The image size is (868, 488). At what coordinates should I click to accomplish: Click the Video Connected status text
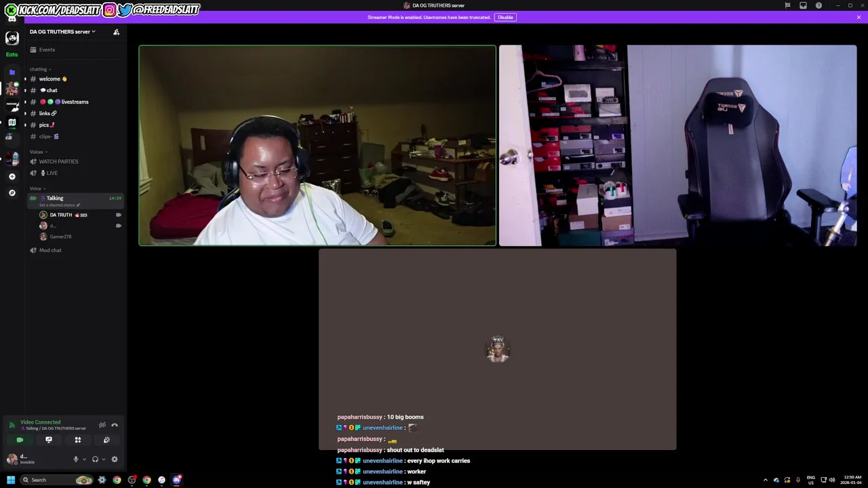tap(40, 422)
